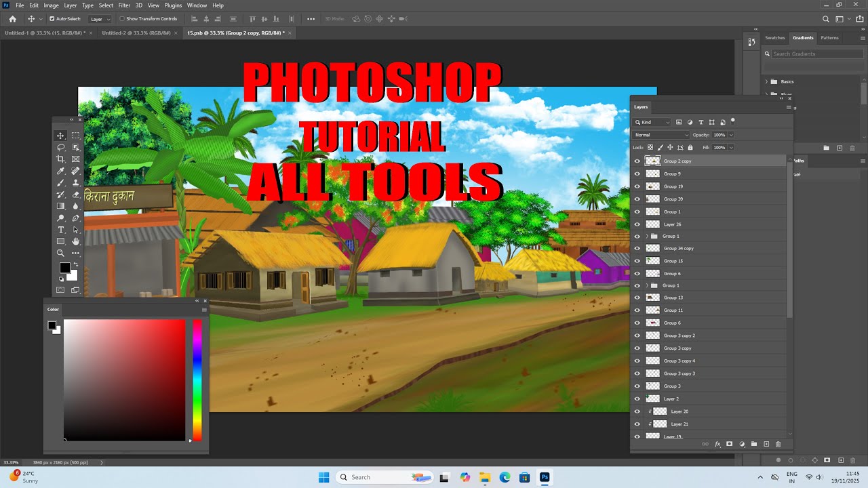This screenshot has width=868, height=488.
Task: Open the Layer menu
Action: tap(71, 5)
